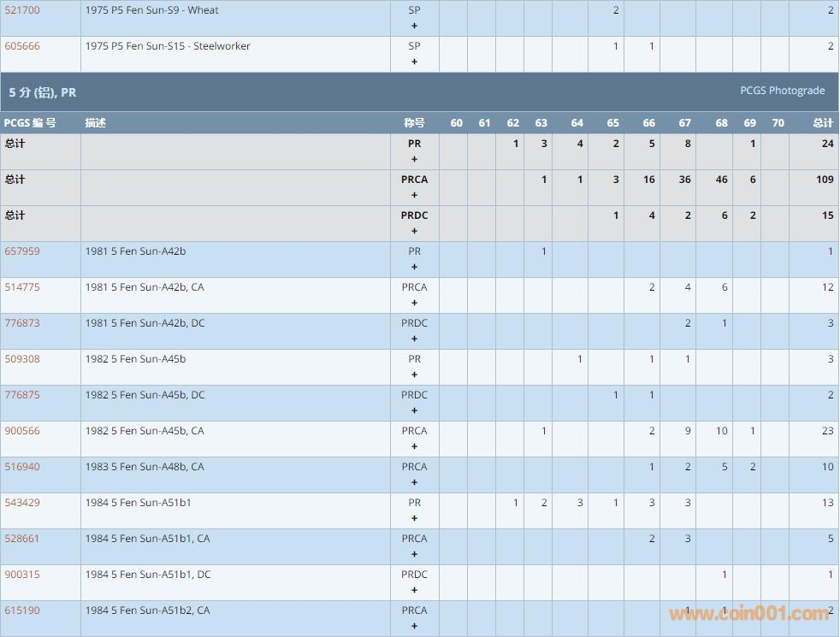Expand plus for 1981 Sun-A42b, DC
This screenshot has height=637, width=840.
click(x=414, y=339)
